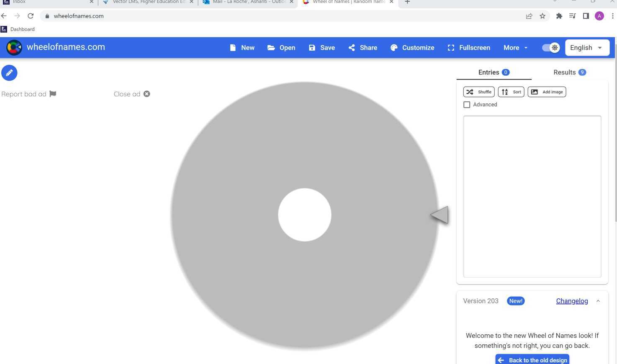Screen dimensions: 617x364
Task: Click inside the entries text box
Action: 532,196
